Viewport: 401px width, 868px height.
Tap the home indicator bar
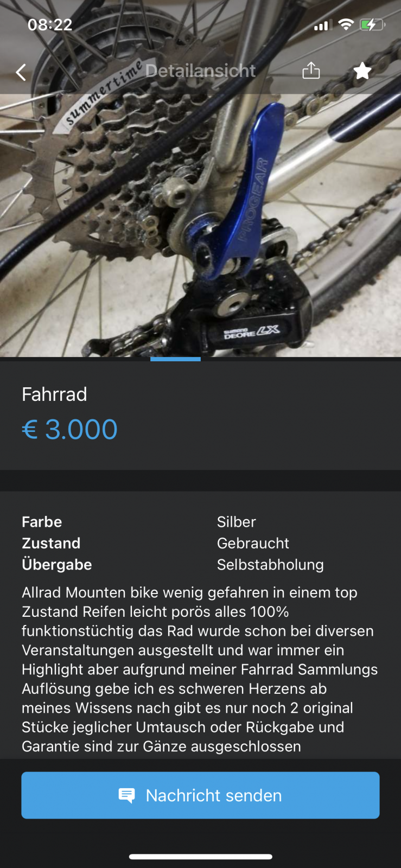click(x=200, y=857)
